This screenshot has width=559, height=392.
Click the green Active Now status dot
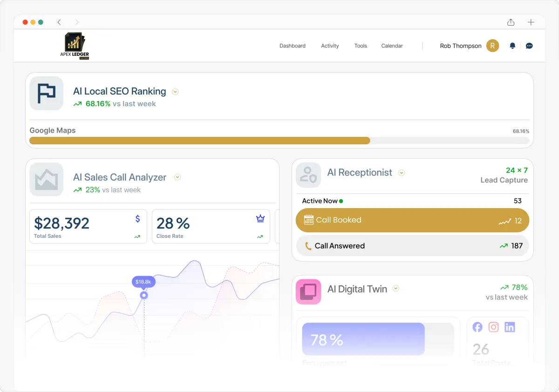click(x=341, y=201)
